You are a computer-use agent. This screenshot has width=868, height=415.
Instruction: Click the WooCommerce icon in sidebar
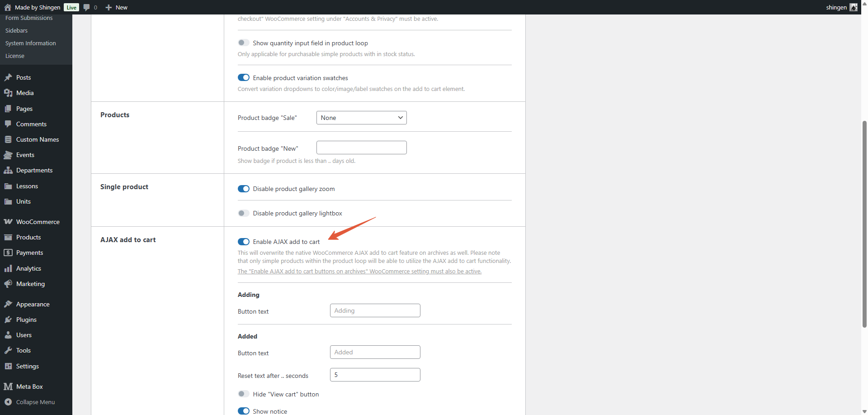(8, 222)
